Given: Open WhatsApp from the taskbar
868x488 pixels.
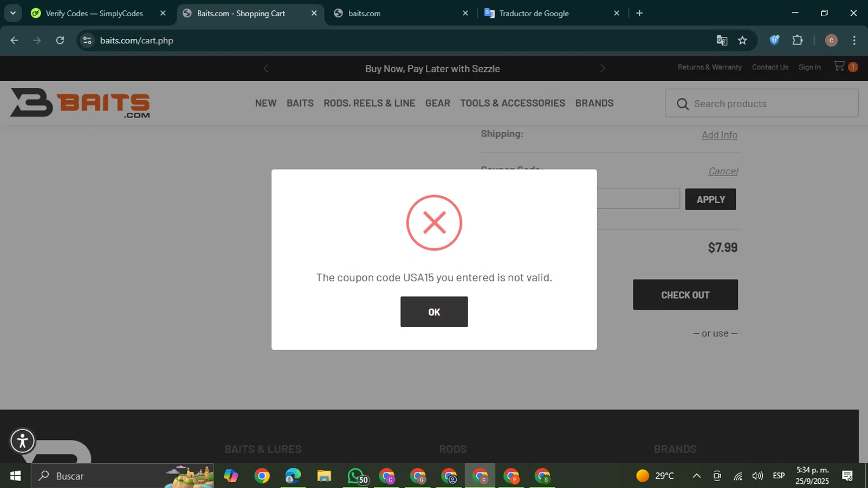Looking at the screenshot, I should (355, 476).
